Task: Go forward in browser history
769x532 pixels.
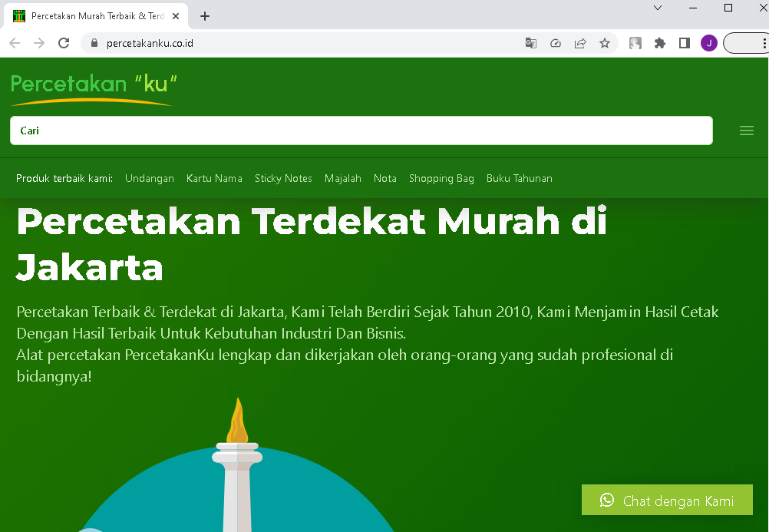Action: coord(39,43)
